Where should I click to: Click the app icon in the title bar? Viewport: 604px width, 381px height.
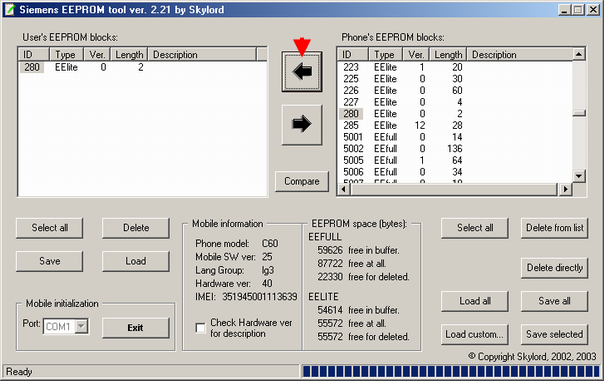pos(9,10)
